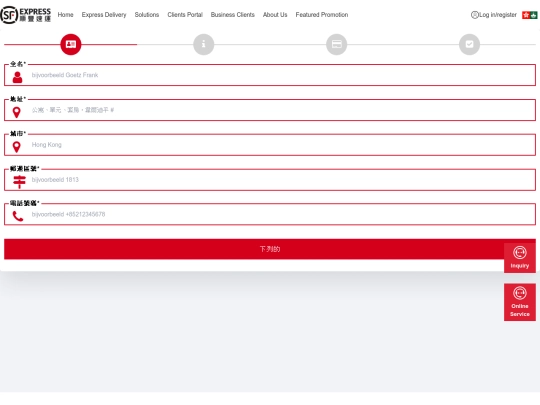Click the SF Express logo

(x=26, y=15)
